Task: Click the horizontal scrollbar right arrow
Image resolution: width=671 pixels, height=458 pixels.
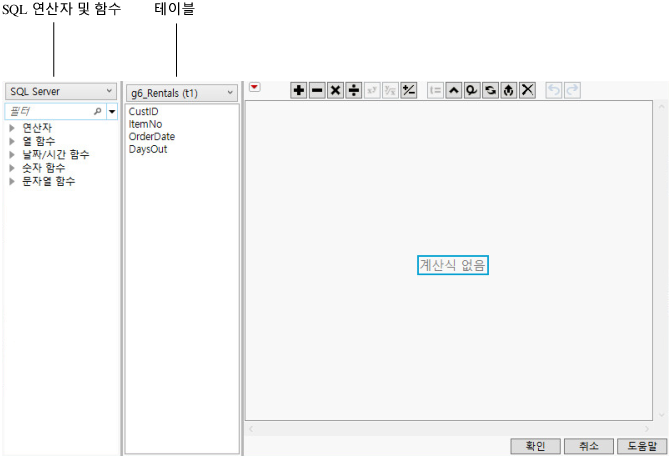Action: (x=647, y=429)
